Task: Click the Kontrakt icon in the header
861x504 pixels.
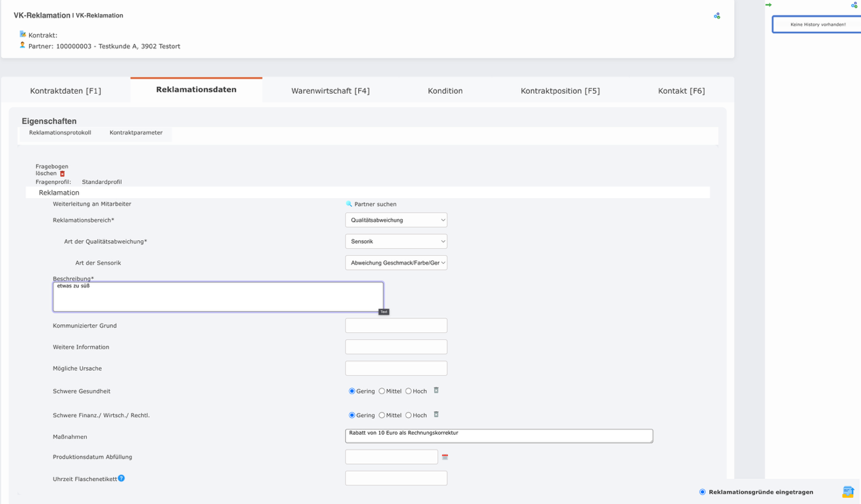Action: click(22, 34)
